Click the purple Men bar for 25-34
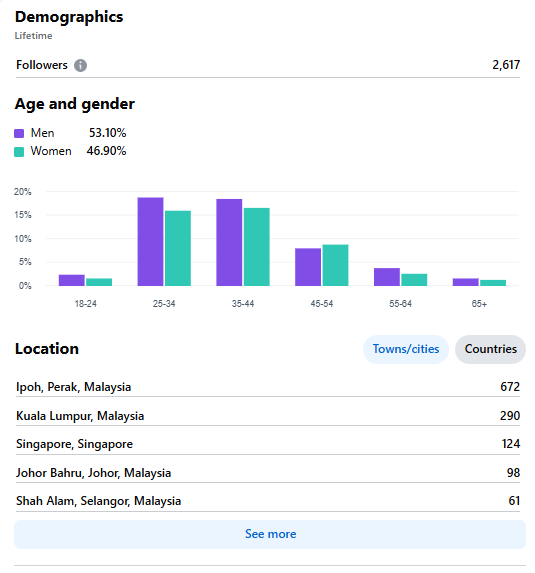The image size is (535, 573). coord(150,242)
